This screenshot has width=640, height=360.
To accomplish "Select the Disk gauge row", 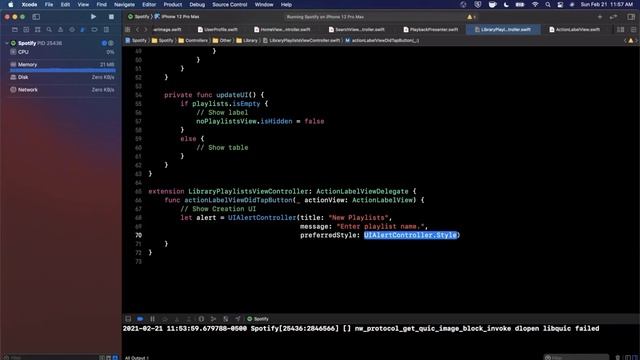I will tap(62, 77).
